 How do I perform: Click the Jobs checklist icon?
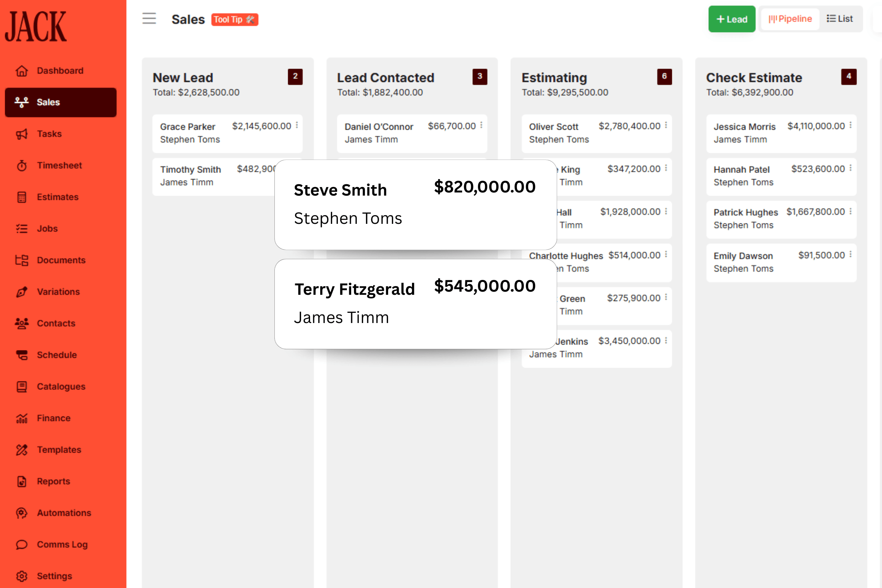[22, 229]
